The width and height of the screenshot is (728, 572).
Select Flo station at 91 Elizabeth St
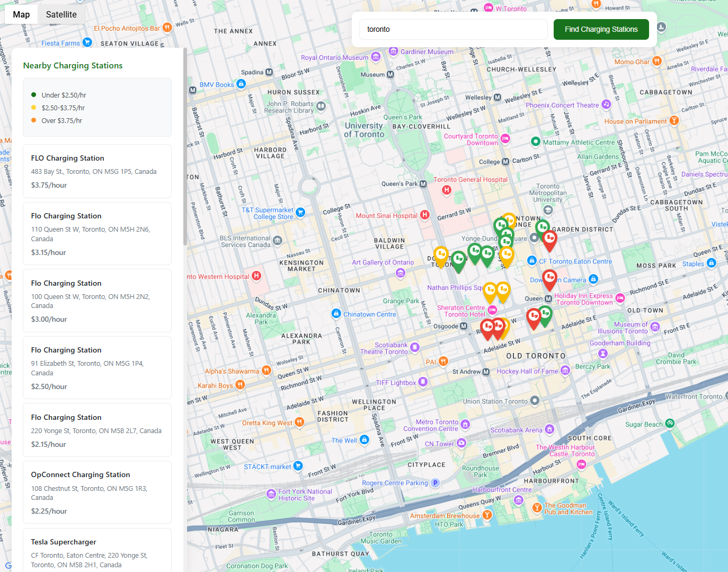(x=97, y=367)
